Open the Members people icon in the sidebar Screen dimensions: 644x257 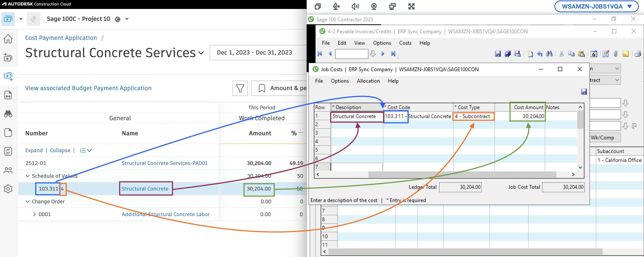tap(8, 170)
